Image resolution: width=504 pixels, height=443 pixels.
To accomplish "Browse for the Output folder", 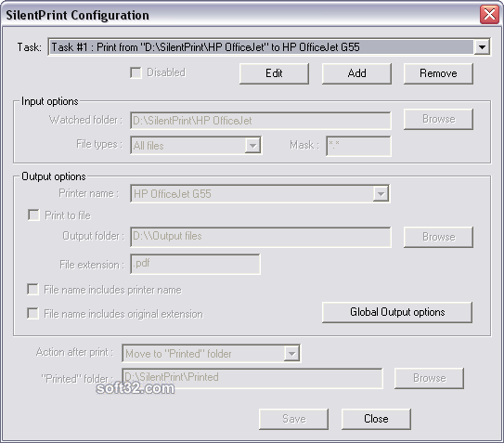I will click(x=438, y=237).
